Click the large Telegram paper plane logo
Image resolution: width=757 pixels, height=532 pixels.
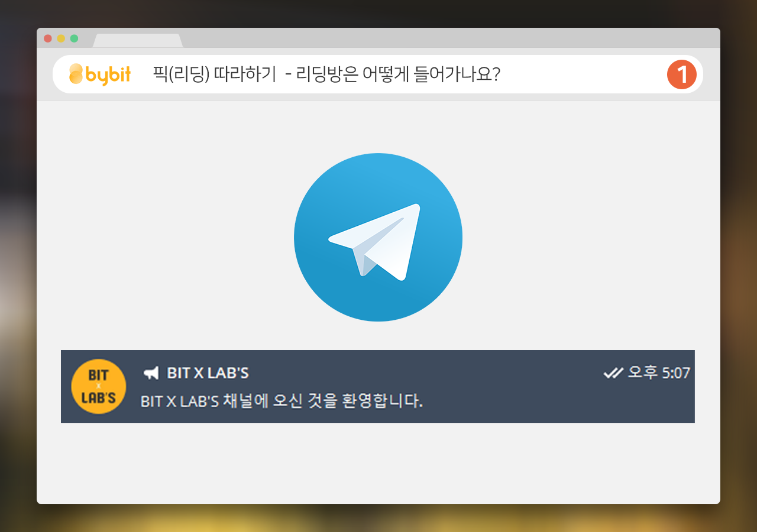[378, 237]
